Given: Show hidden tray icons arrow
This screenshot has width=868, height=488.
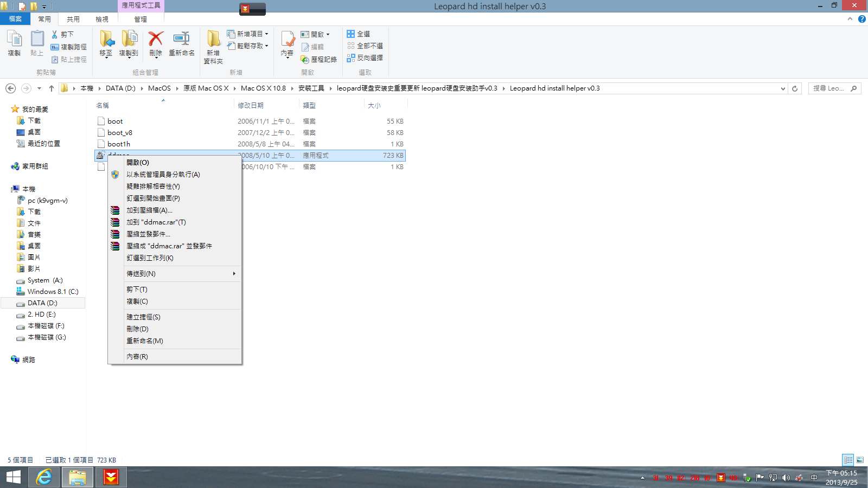Looking at the screenshot, I should [642, 478].
